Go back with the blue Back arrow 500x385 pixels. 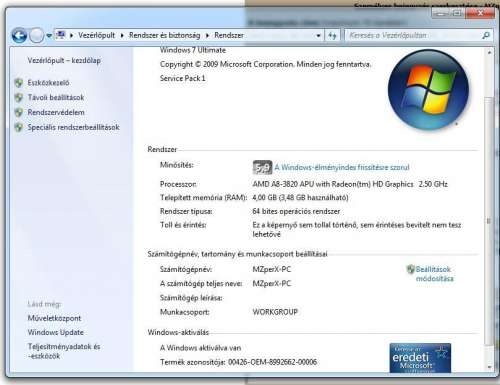(x=19, y=35)
